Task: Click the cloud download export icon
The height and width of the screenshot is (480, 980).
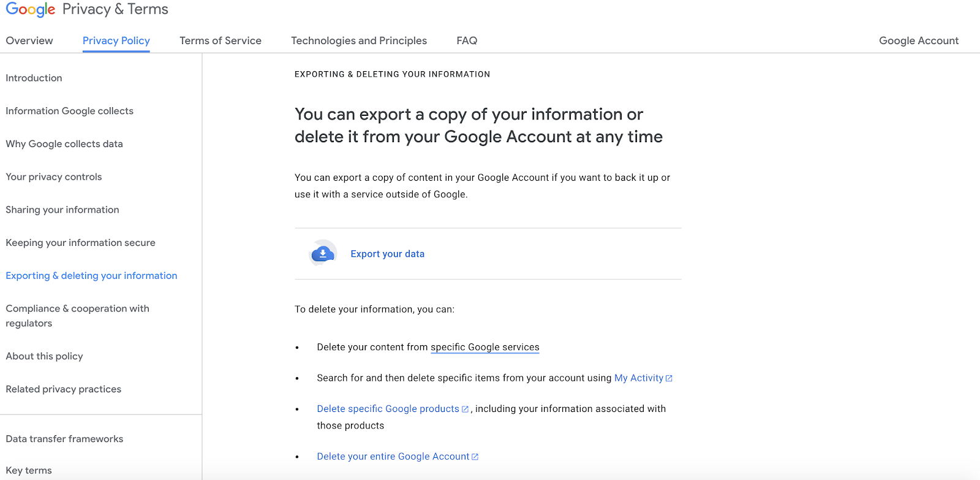Action: pos(323,253)
